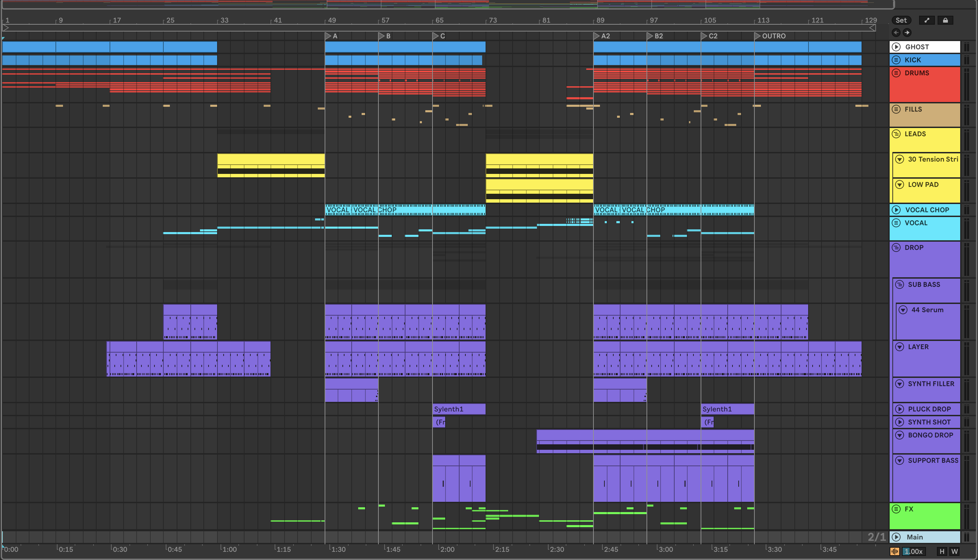Select the FILLS track name header
Viewport: 978px width, 560px height.
pos(925,115)
